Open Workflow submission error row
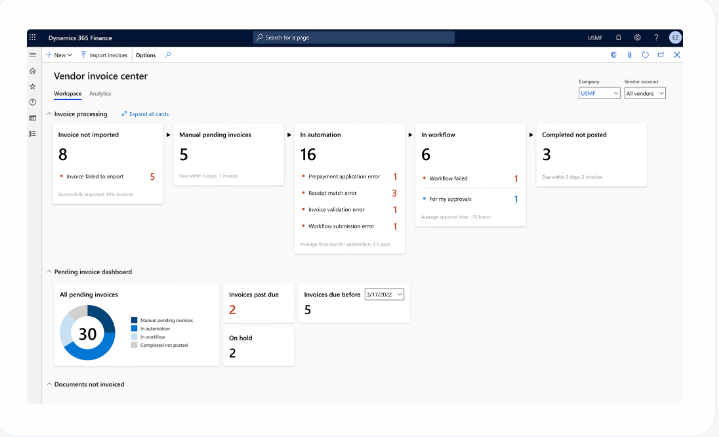The height and width of the screenshot is (437, 719). (x=349, y=226)
